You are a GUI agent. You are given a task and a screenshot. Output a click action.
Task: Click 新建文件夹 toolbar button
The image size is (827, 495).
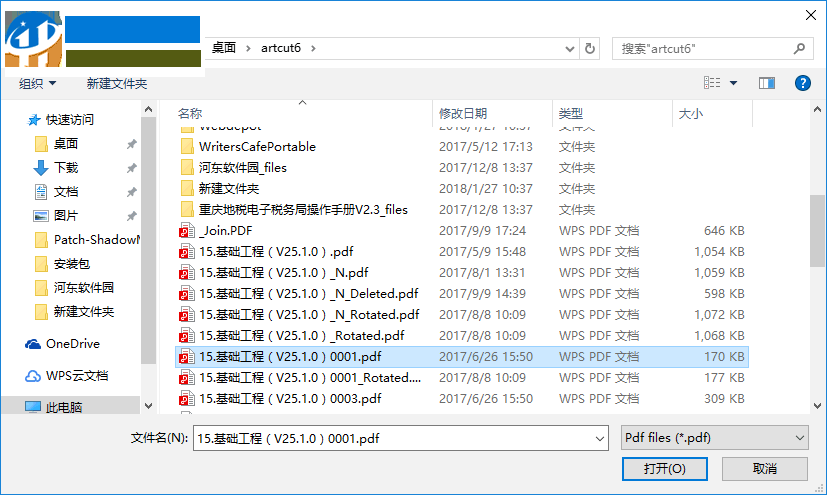click(117, 83)
